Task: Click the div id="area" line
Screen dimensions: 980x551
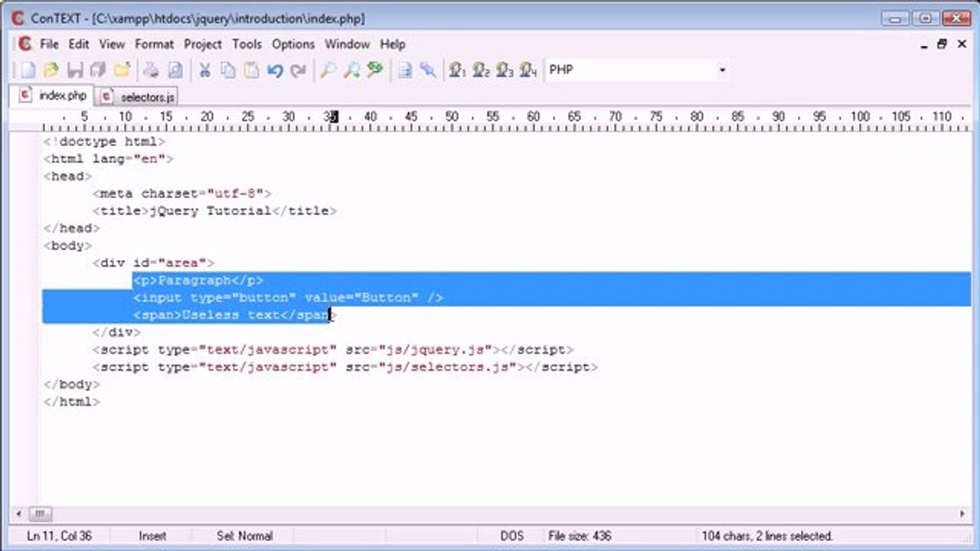Action: [x=153, y=262]
